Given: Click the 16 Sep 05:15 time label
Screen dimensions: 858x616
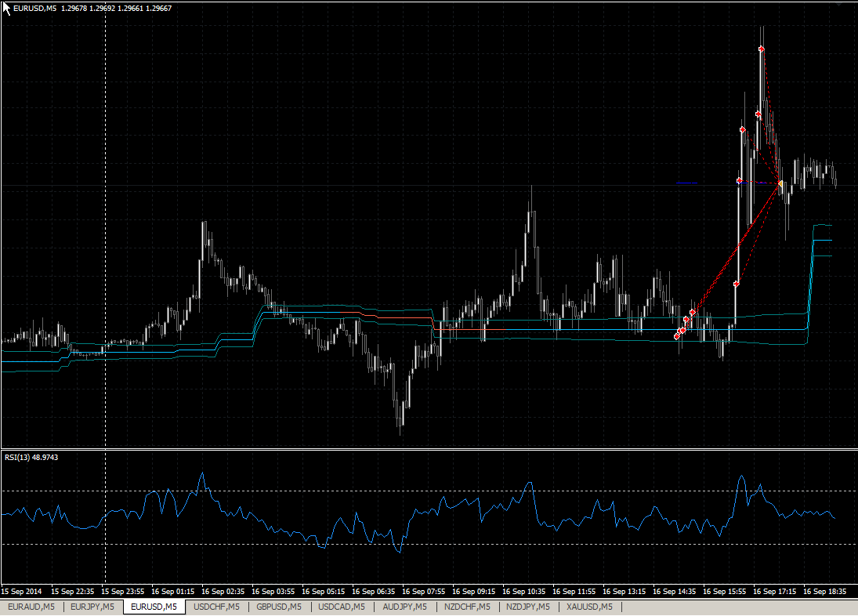Looking at the screenshot, I should click(324, 592).
